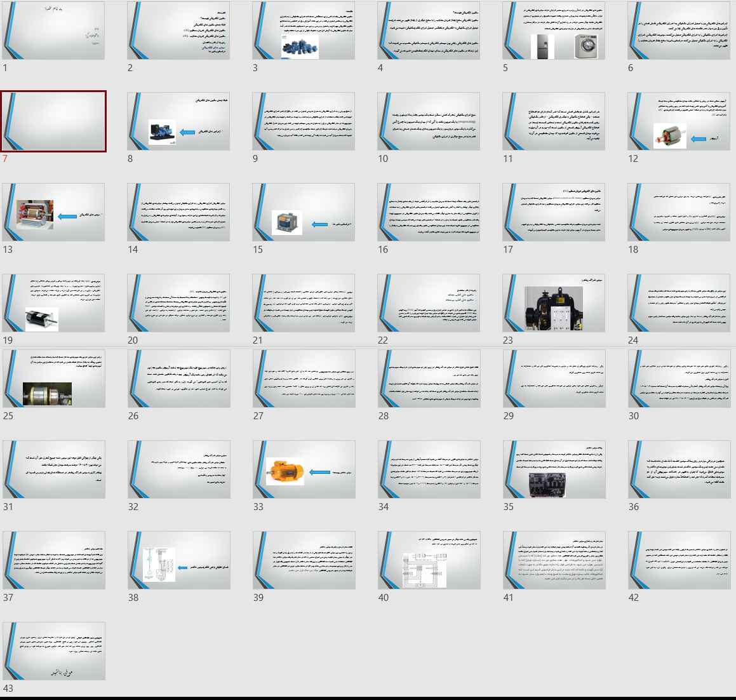This screenshot has width=736, height=700.
Task: Select the blank slide 7 thumbnail
Action: click(x=53, y=121)
